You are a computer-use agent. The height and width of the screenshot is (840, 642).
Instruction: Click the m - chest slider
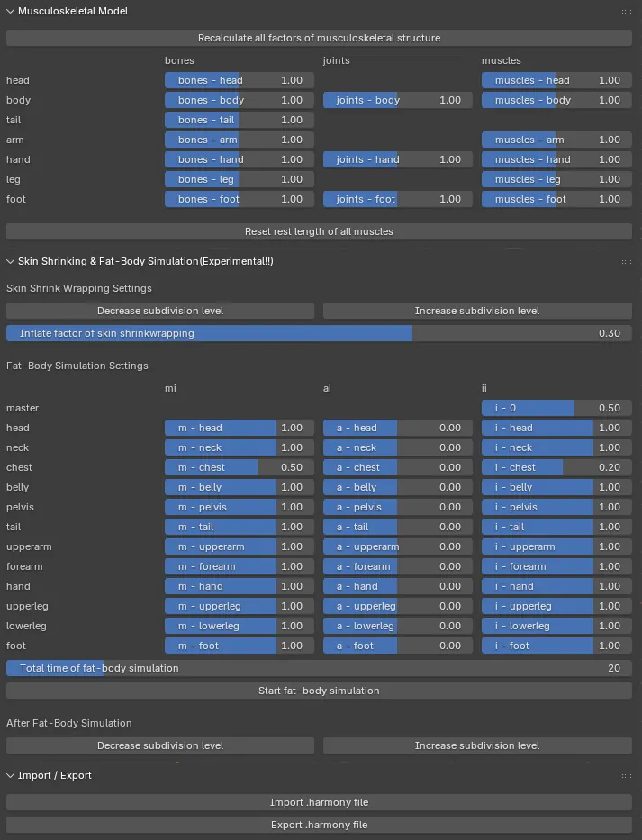pyautogui.click(x=239, y=467)
